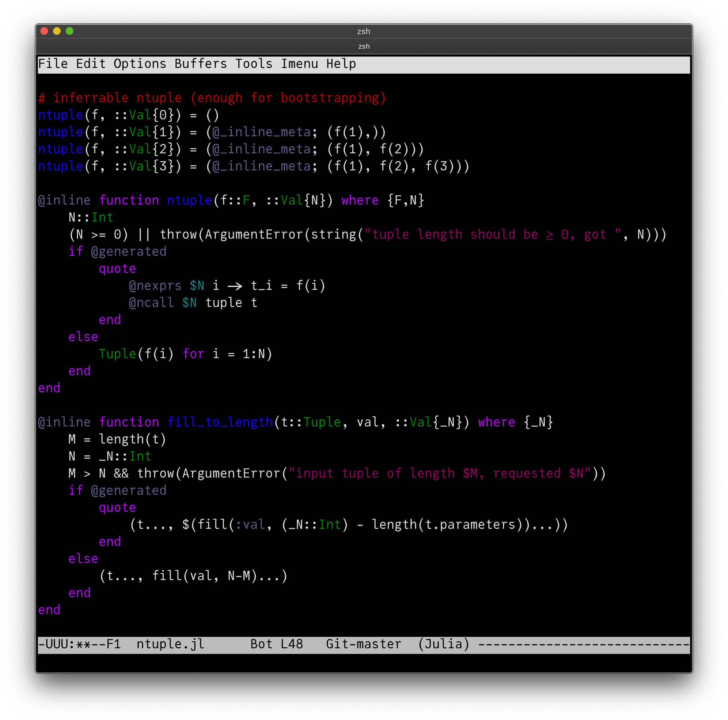Click the ntuple line with Val{0}
This screenshot has height=720, width=728.
pos(129,115)
